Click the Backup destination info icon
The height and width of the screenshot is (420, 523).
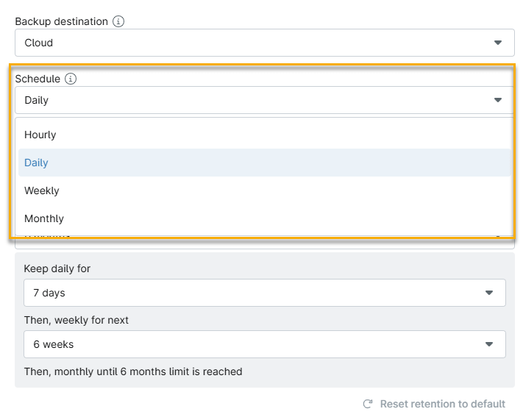(118, 21)
